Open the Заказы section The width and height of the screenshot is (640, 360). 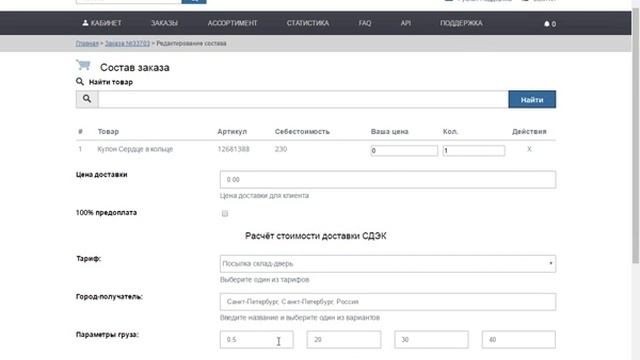[164, 23]
